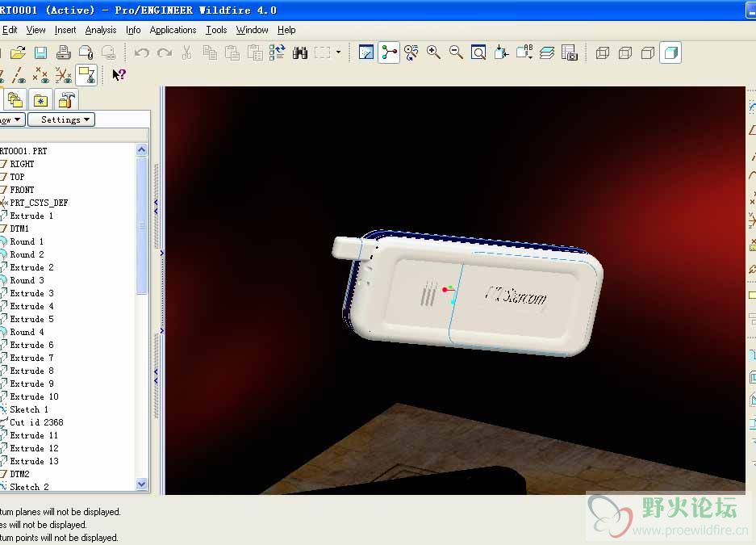This screenshot has height=545, width=756.
Task: Refit the model to the screen
Action: tap(478, 52)
